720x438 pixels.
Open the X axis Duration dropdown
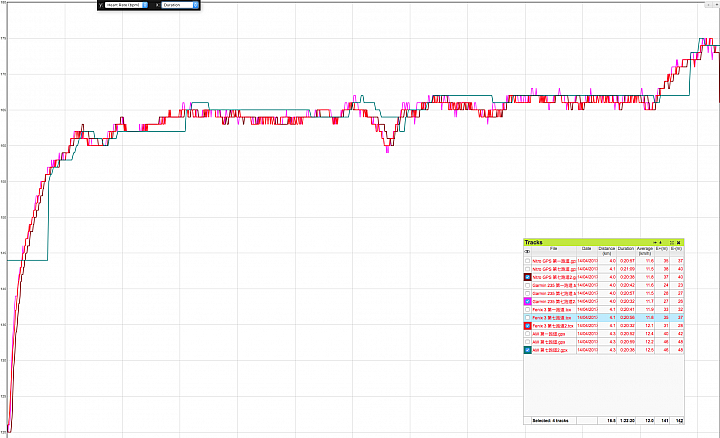pos(180,5)
